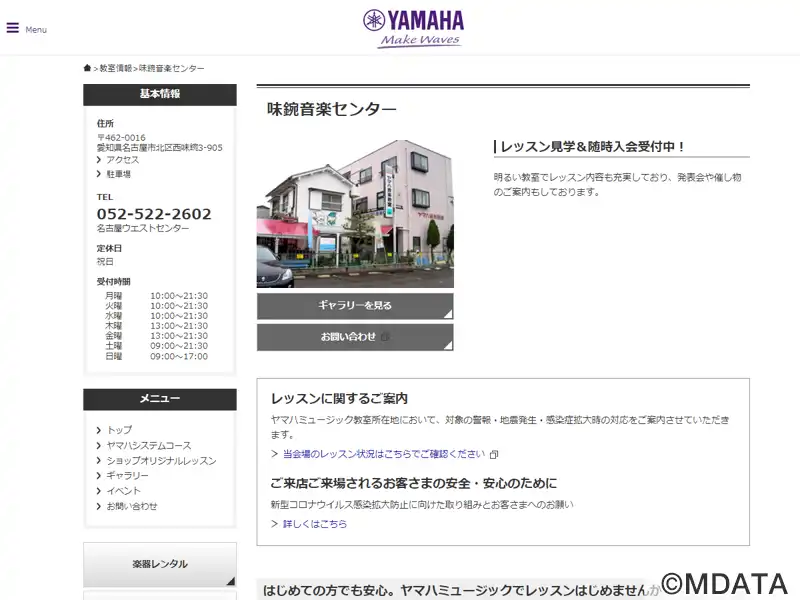Click the 基本情報 panel header
The width and height of the screenshot is (800, 600).
click(x=160, y=94)
